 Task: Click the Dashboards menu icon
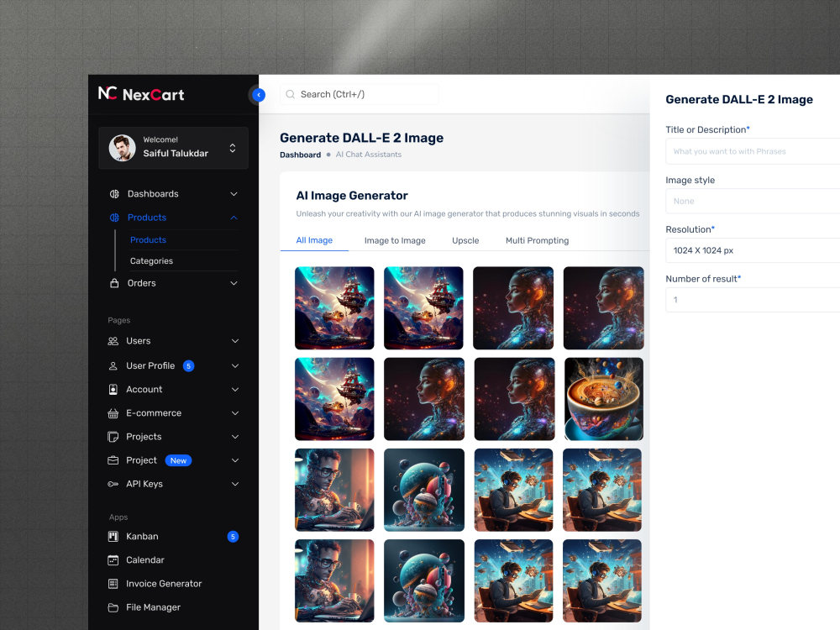[114, 194]
